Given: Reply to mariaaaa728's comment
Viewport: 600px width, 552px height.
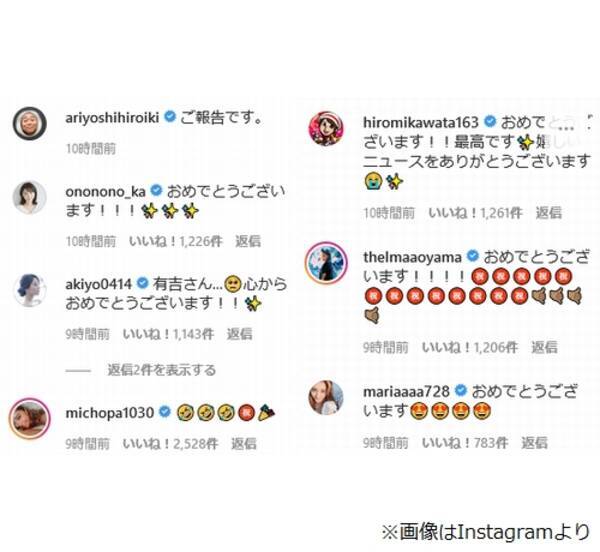Looking at the screenshot, I should tap(534, 443).
